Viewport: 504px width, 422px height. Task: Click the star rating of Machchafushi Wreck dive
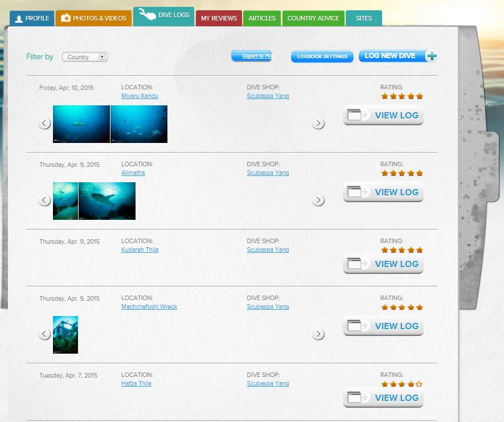[x=402, y=307]
